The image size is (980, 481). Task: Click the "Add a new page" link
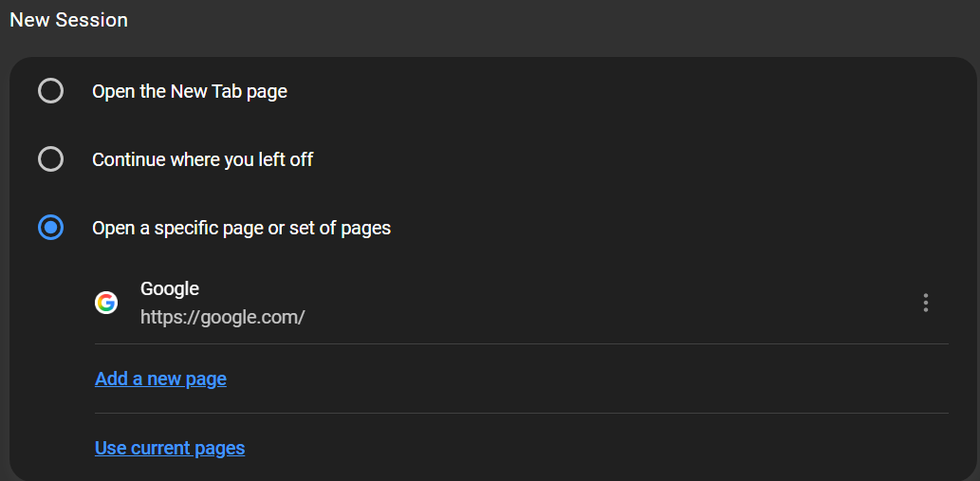160,379
